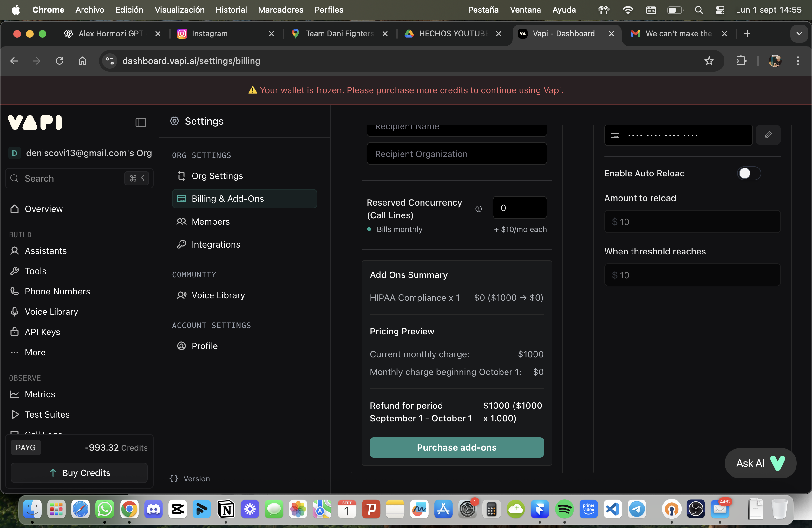Image resolution: width=812 pixels, height=528 pixels.
Task: Open the Historial menu
Action: coord(231,10)
